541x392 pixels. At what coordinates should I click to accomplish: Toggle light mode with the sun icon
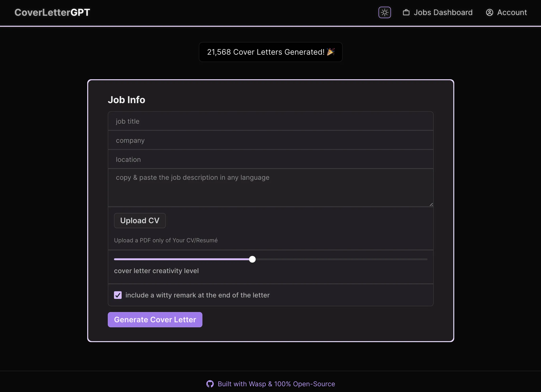coord(384,12)
